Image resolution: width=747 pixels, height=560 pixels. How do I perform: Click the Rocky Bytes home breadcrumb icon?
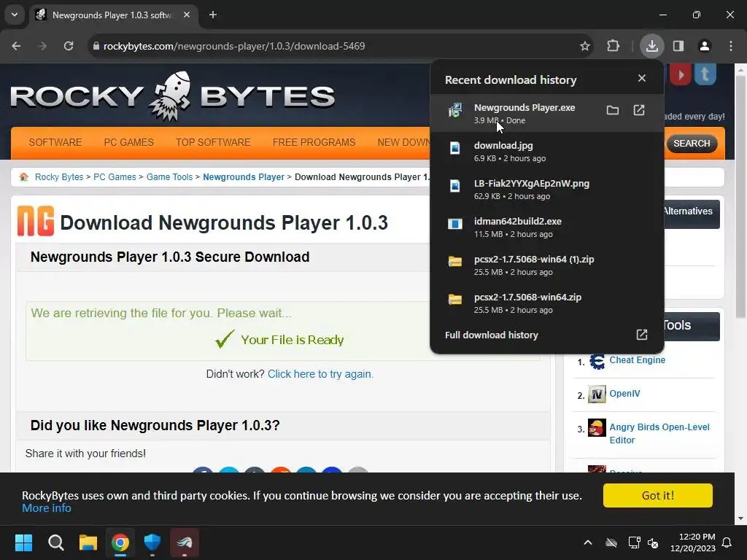pos(24,176)
